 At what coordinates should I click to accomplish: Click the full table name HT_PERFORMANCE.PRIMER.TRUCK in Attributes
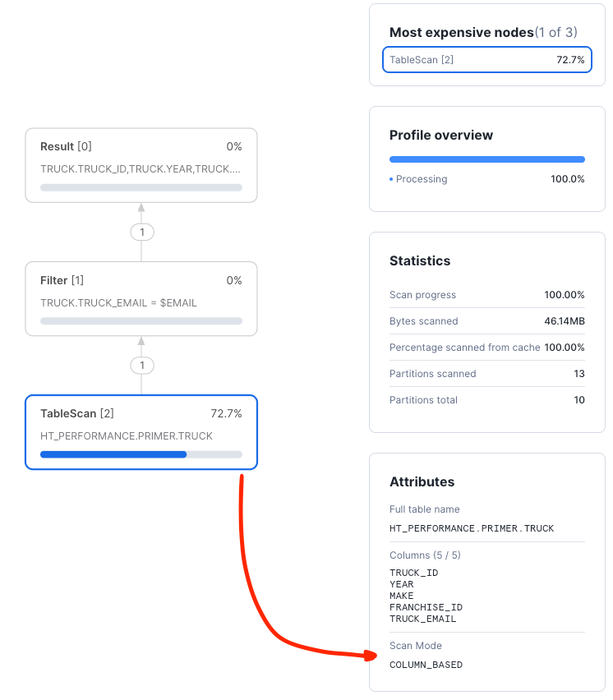(472, 528)
